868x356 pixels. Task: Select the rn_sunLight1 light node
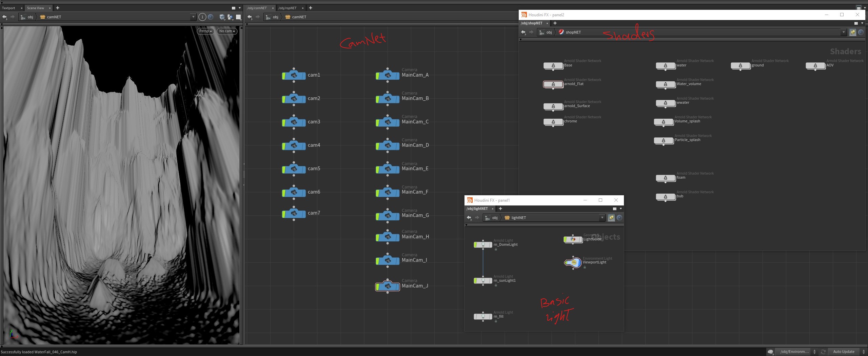tap(483, 280)
